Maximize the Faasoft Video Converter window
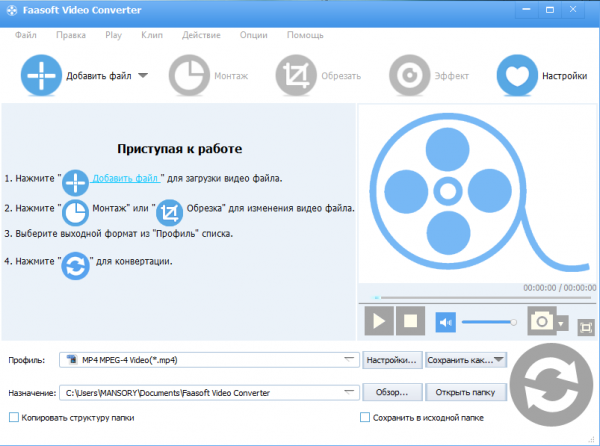Screen dimensions: 600x446 tap(550, 10)
